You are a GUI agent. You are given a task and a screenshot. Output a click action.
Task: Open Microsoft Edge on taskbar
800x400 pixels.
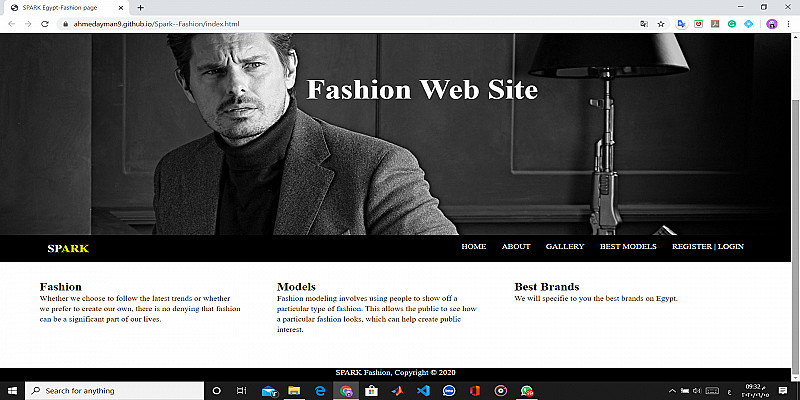coord(320,391)
